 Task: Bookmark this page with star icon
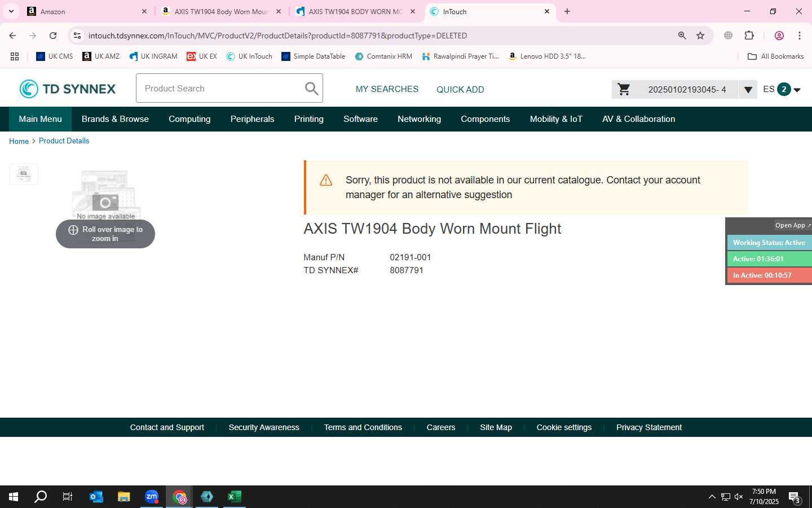[700, 36]
